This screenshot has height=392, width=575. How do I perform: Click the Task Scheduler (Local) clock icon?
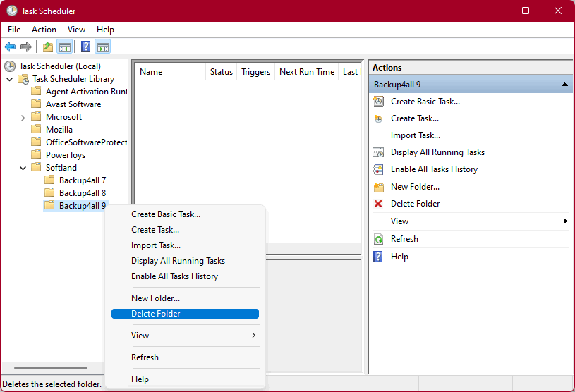10,66
